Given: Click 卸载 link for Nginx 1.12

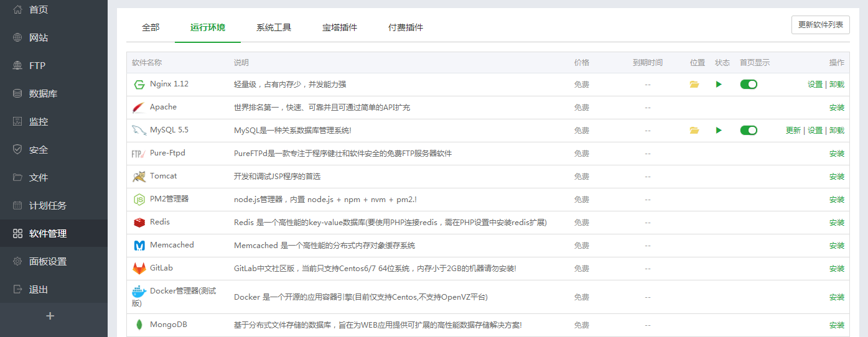Looking at the screenshot, I should pos(837,85).
